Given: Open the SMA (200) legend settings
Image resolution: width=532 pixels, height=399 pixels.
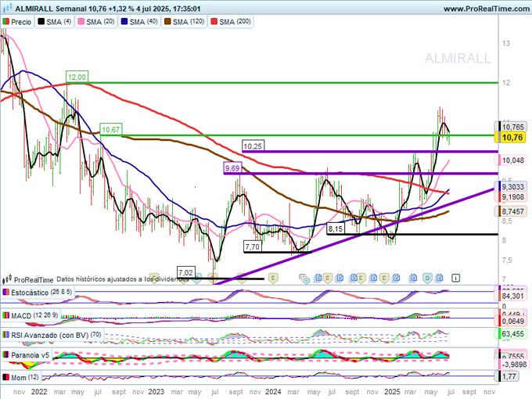Looking at the screenshot, I should pos(231,22).
